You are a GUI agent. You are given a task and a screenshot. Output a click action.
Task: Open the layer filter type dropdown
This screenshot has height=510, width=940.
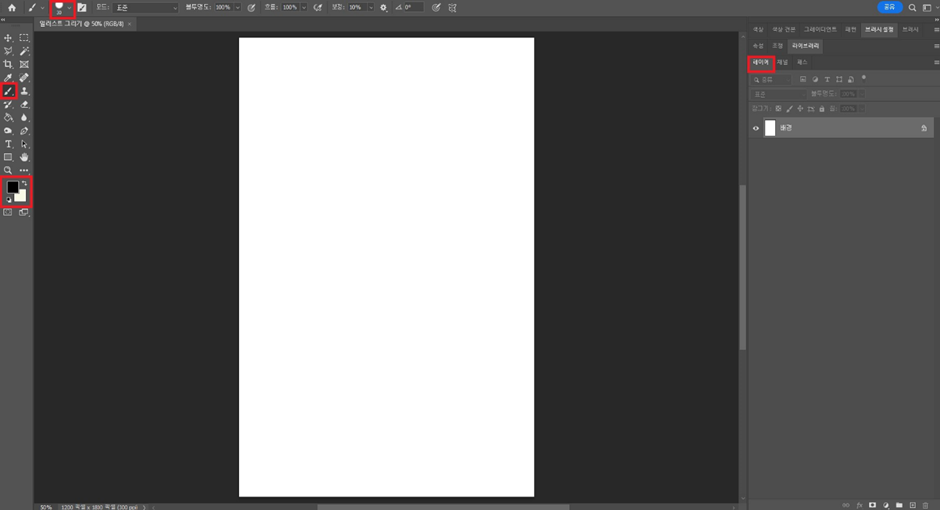click(x=772, y=79)
